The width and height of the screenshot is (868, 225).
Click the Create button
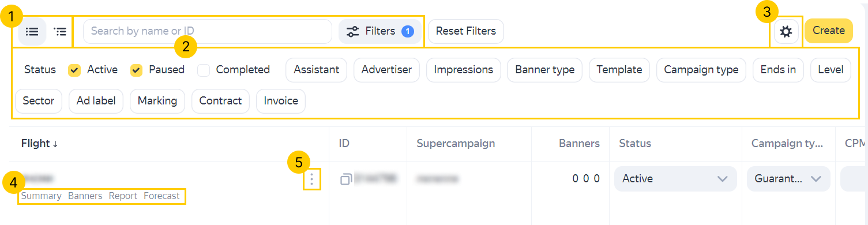coord(828,31)
